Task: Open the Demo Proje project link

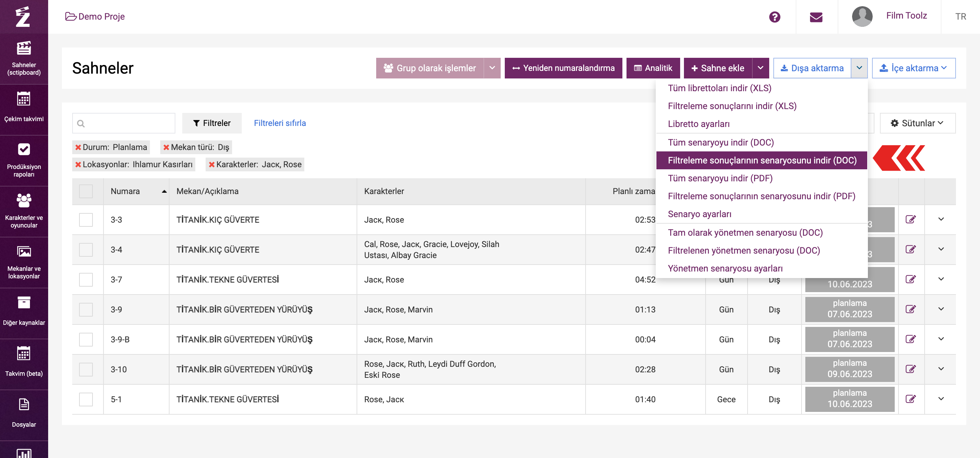Action: [x=95, y=17]
